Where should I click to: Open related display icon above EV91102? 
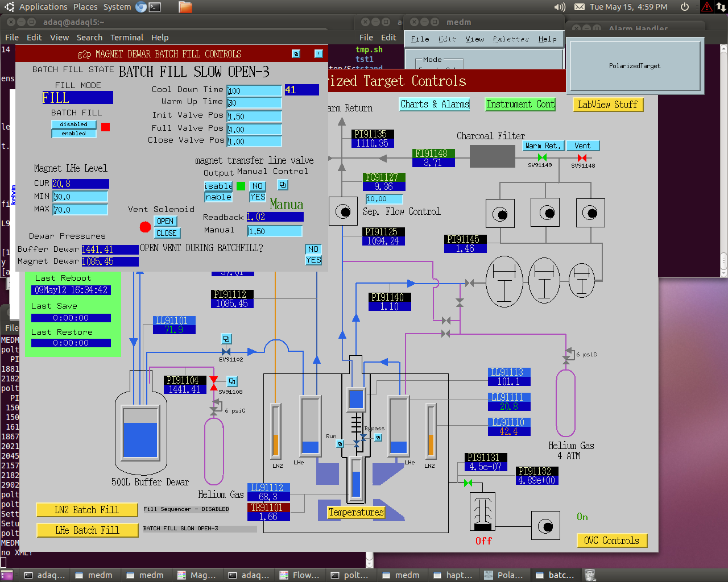[x=226, y=339]
